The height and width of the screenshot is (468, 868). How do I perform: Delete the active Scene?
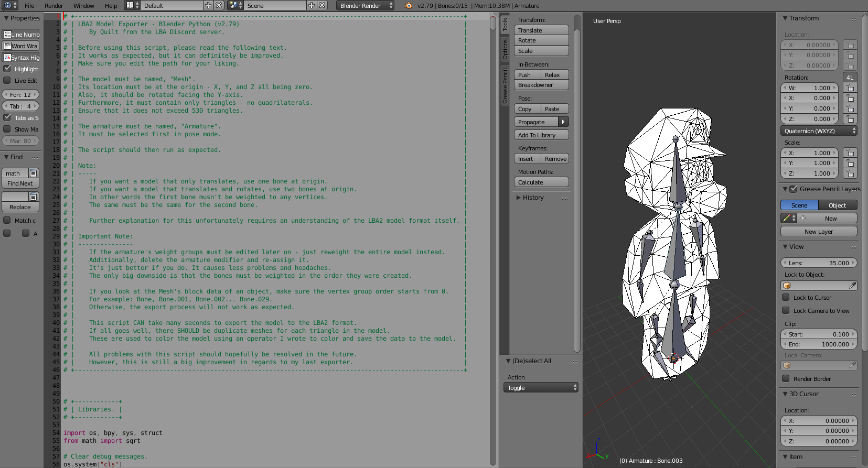(x=322, y=5)
